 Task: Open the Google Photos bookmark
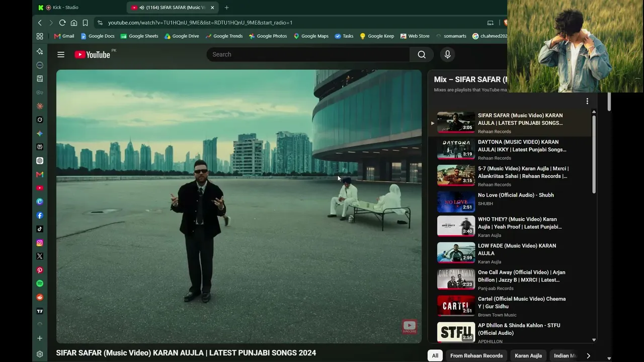point(268,36)
